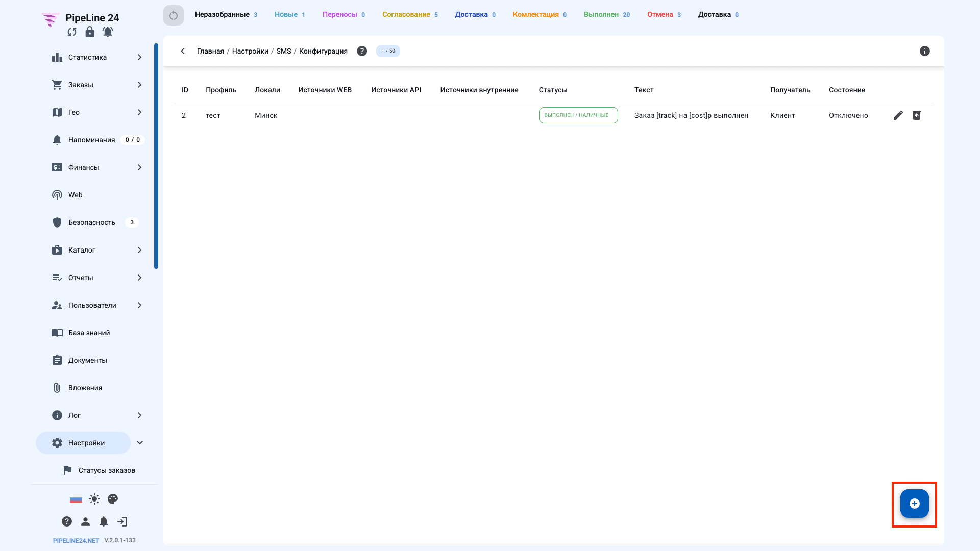
Task: Click the Главная breadcrumb link
Action: 210,51
